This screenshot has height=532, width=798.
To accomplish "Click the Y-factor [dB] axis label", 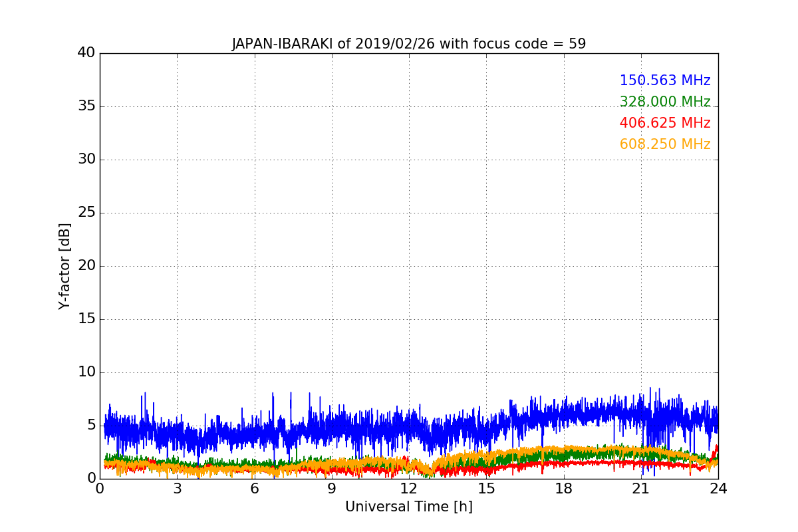I will coord(65,266).
